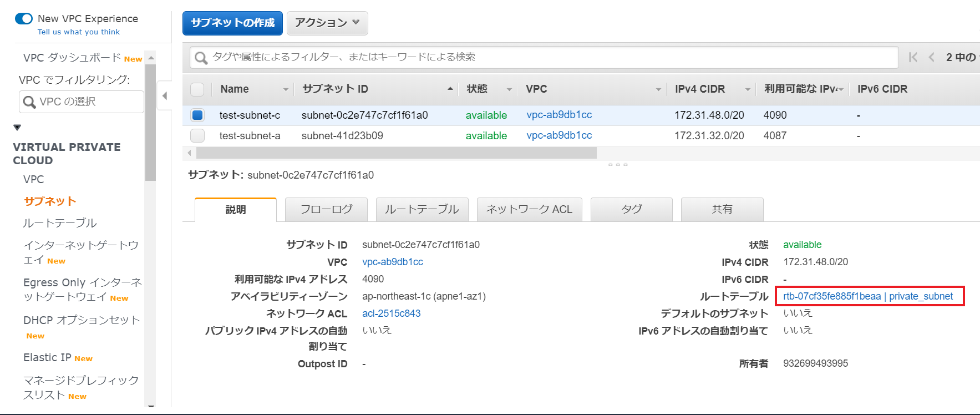Click the subnet table horizontal scrollbar thumb
The image size is (980, 415).
(397, 153)
